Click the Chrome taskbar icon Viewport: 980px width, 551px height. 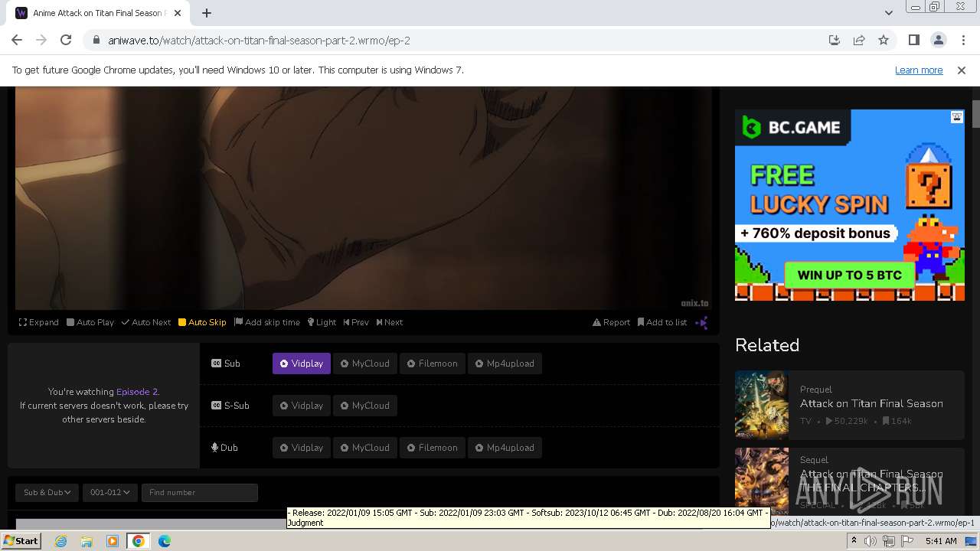(139, 541)
